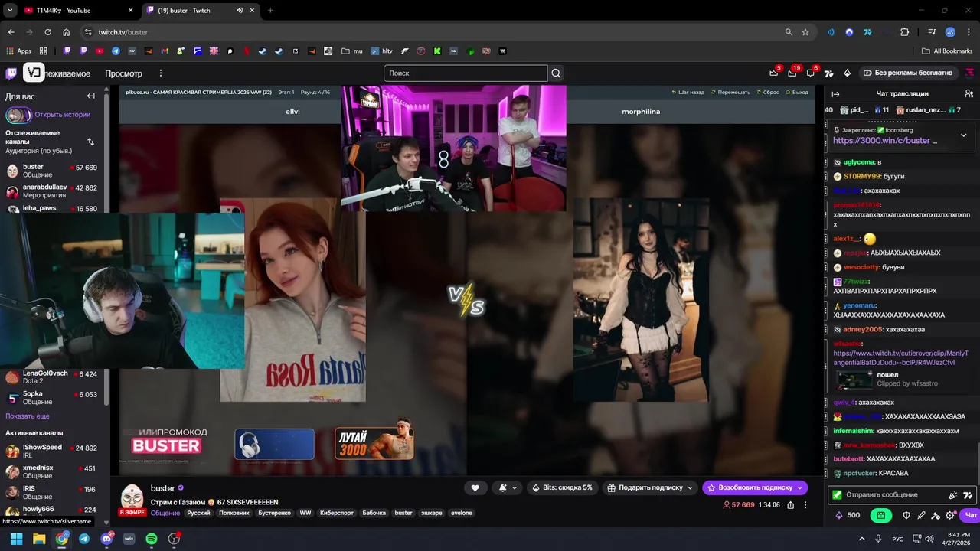Click the search magnifier button
This screenshot has height=551, width=980.
click(557, 73)
